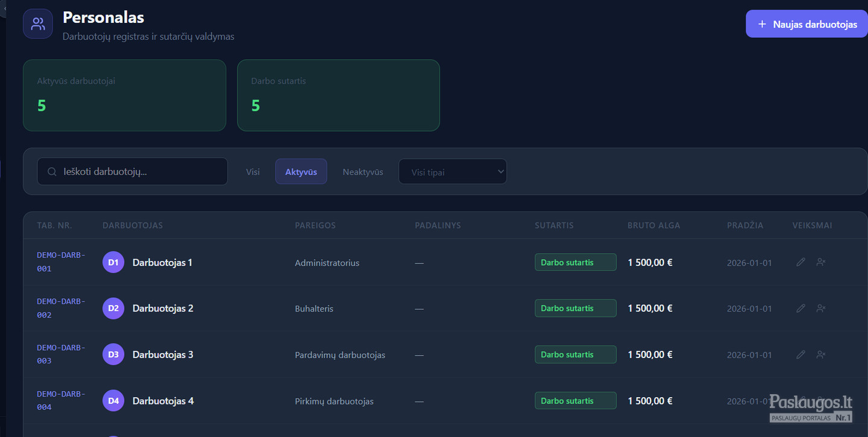The image size is (868, 437).
Task: Click the D4 avatar circle
Action: click(113, 400)
